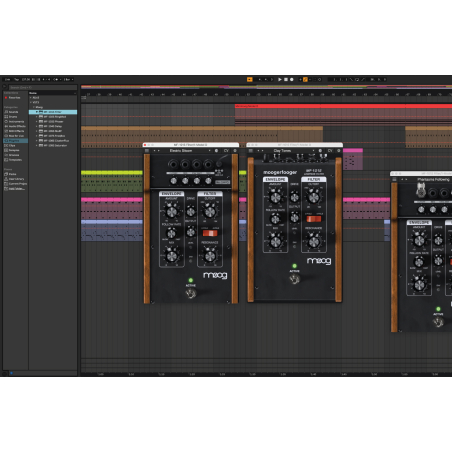Screen dimensions: 452x452
Task: Click the Stop button in the transport
Action: coord(286,80)
